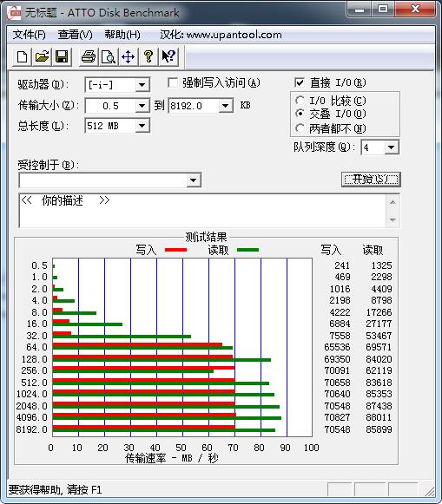The image size is (442, 504).
Task: Click write value 241 in results
Action: coord(342,265)
